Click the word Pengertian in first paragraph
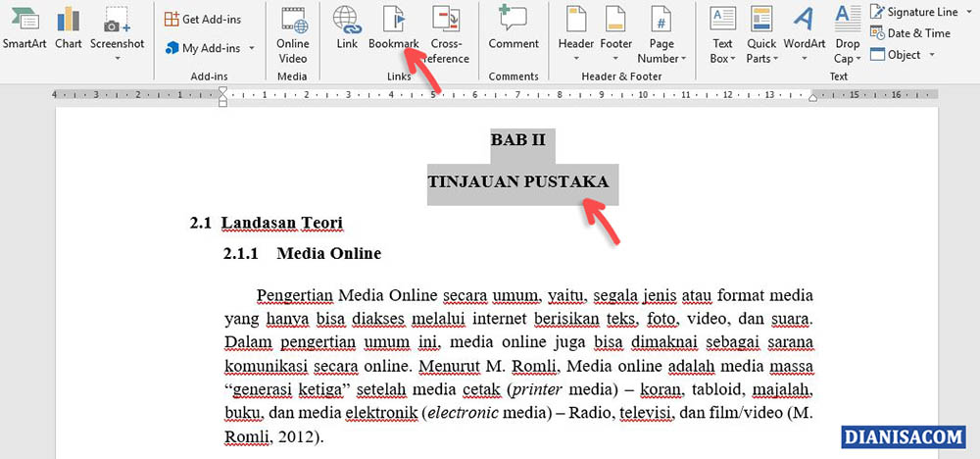Screen dimensions: 980x459 [x=297, y=295]
